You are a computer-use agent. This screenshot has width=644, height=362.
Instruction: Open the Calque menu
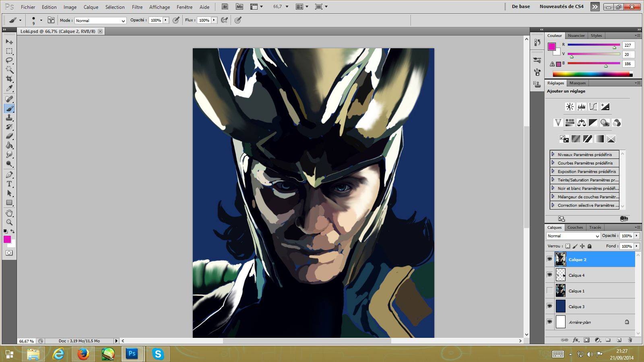[91, 7]
